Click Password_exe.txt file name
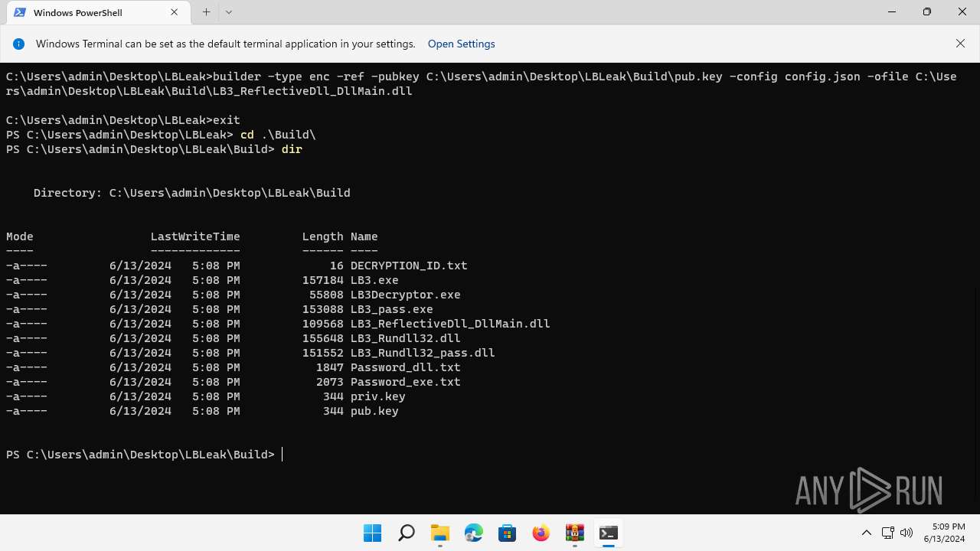Screen dimensions: 980x551 [x=406, y=382]
